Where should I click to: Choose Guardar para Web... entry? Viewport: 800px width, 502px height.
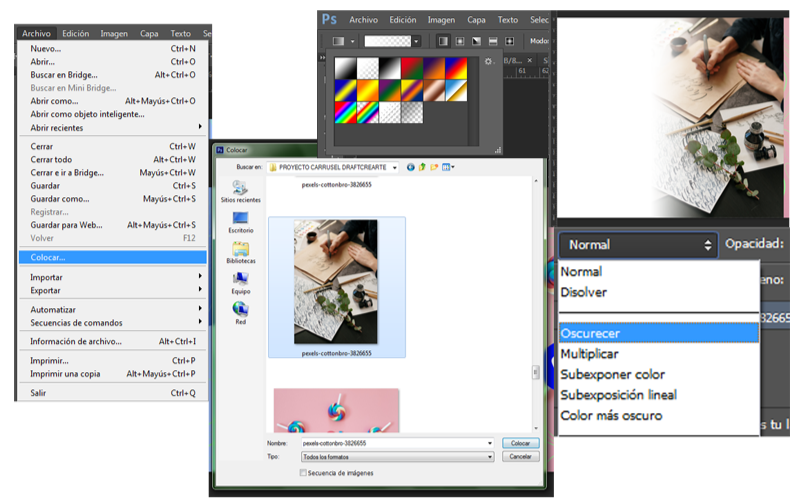point(113,225)
